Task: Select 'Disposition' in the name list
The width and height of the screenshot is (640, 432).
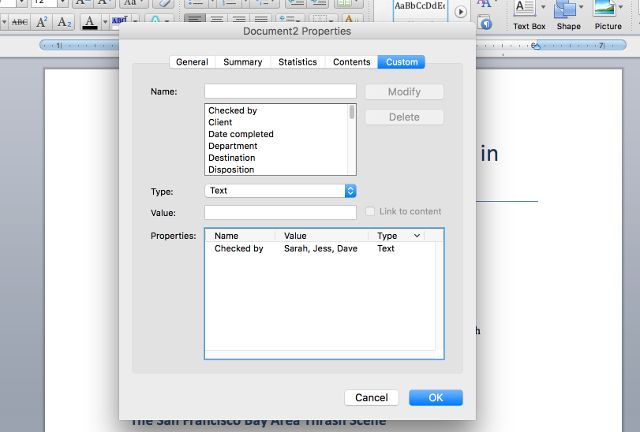Action: 276,169
